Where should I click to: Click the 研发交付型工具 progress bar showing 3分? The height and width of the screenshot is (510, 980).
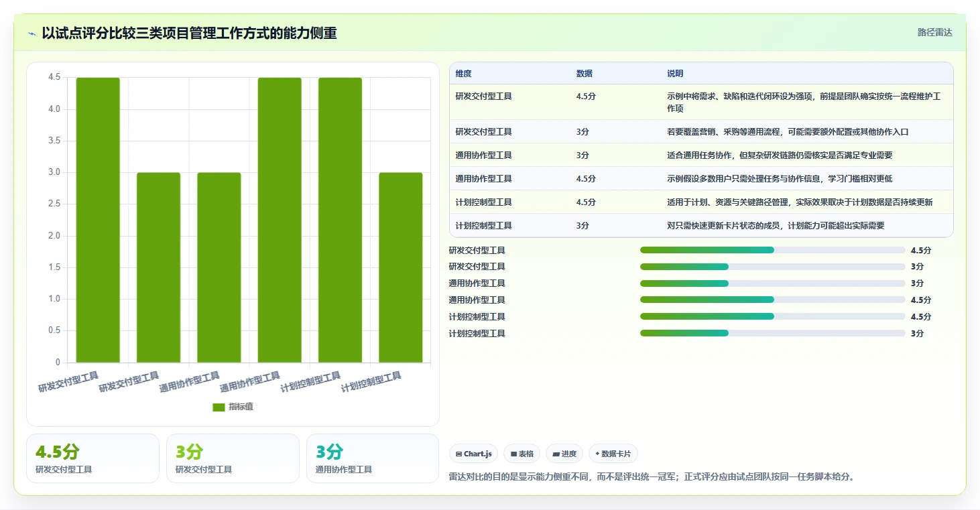coord(773,267)
